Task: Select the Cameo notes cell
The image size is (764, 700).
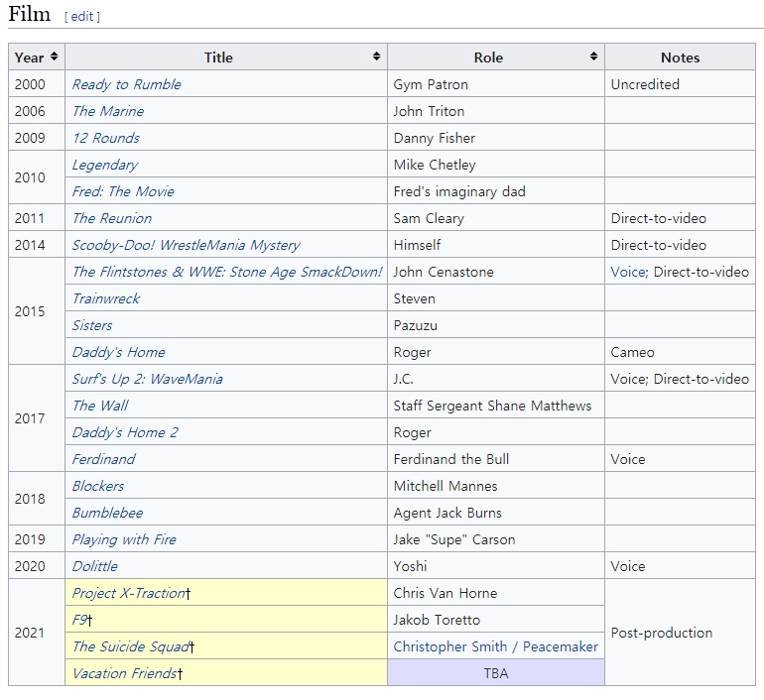Action: tap(681, 352)
